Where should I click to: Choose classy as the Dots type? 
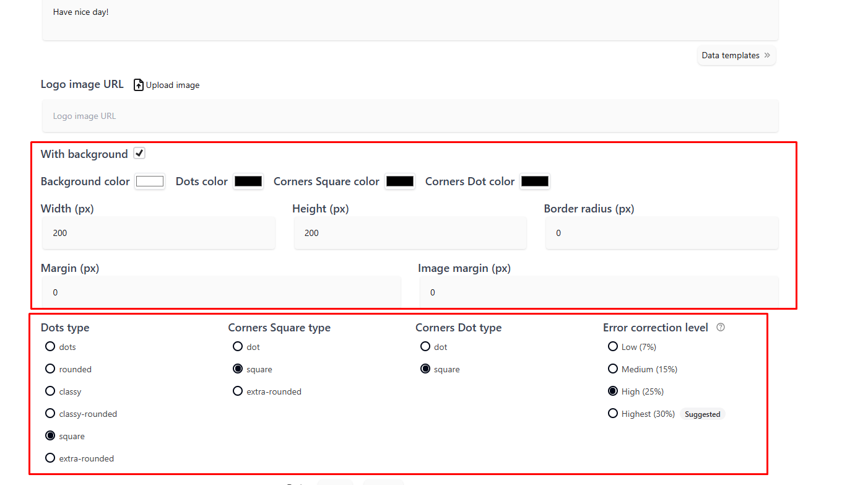50,391
